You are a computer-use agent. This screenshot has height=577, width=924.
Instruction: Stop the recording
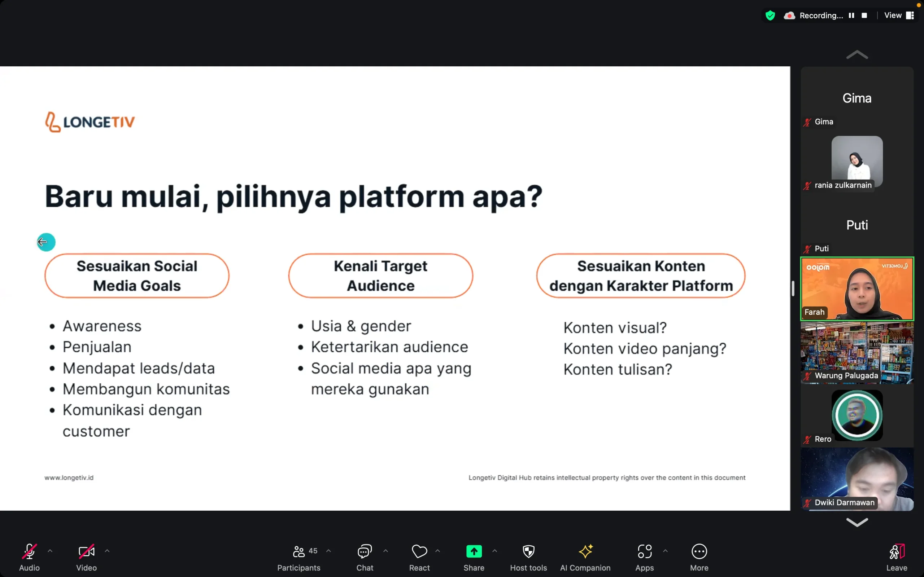click(864, 15)
